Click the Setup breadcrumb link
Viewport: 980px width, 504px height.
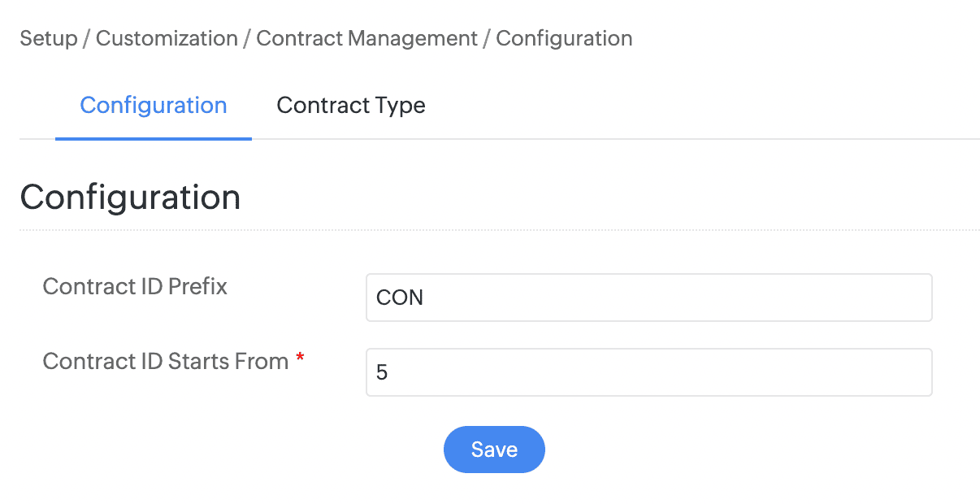(x=48, y=38)
